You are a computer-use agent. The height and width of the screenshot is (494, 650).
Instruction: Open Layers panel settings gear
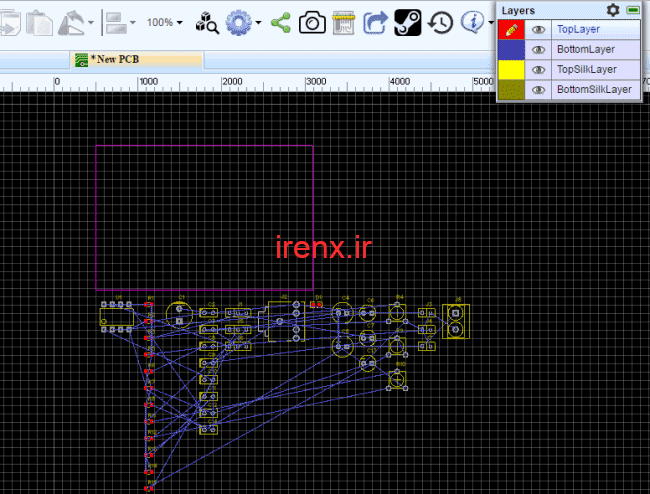point(613,10)
